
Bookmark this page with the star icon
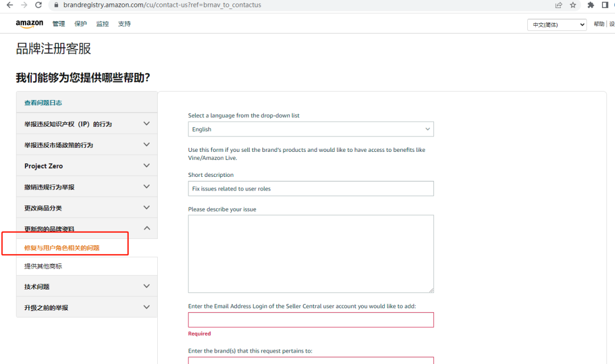coord(573,5)
